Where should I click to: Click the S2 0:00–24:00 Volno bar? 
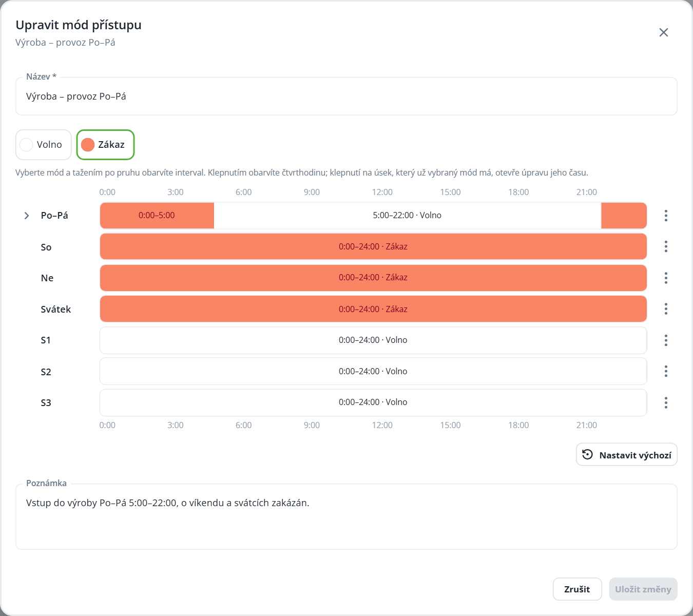(373, 371)
